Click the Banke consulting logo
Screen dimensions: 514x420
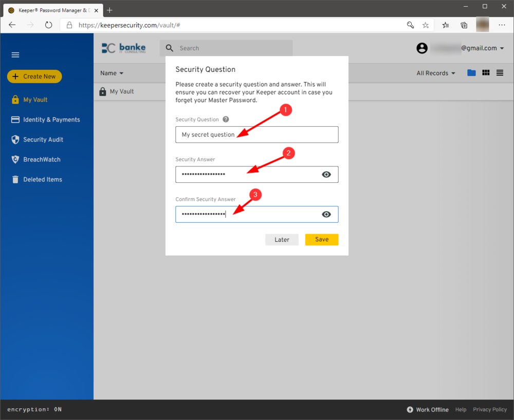click(x=123, y=48)
